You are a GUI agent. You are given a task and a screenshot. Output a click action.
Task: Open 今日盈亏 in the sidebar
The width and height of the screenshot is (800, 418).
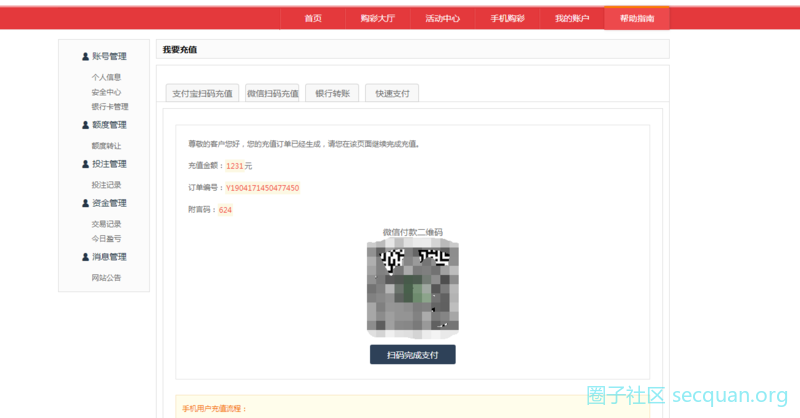(106, 238)
